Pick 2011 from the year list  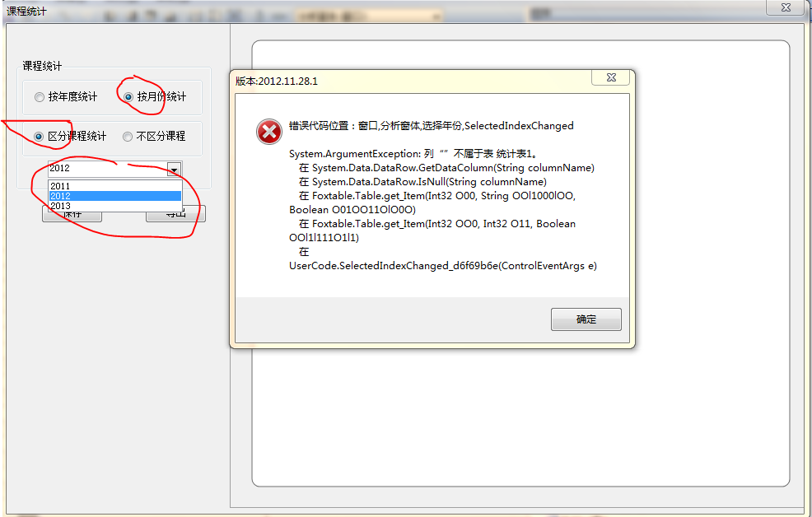pos(115,186)
